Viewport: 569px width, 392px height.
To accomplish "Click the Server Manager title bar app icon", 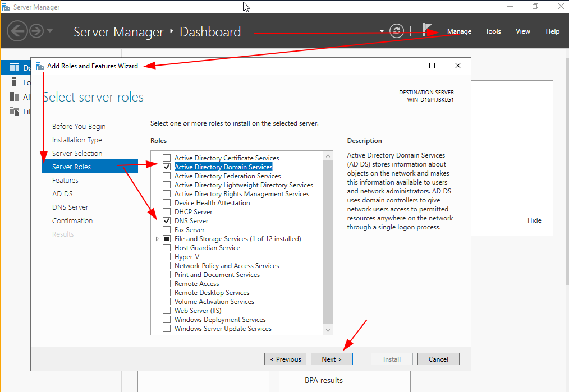I will tap(6, 7).
